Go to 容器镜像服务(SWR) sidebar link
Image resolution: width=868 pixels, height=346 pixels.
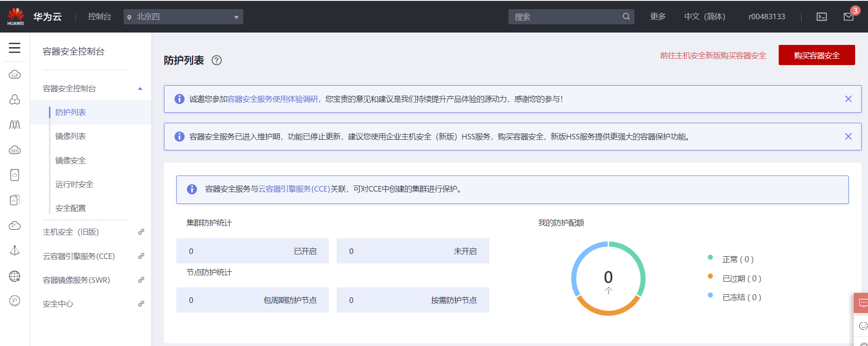tap(76, 280)
